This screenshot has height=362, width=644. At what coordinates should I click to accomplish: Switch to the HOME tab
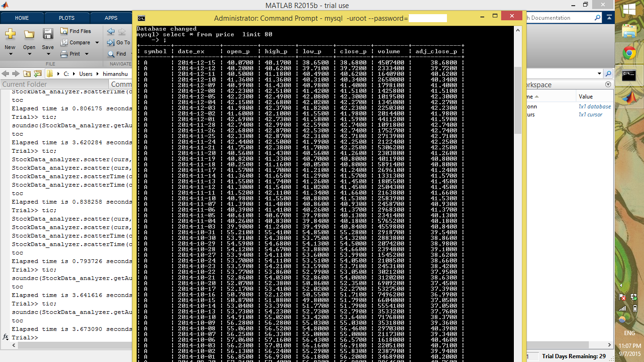22,18
